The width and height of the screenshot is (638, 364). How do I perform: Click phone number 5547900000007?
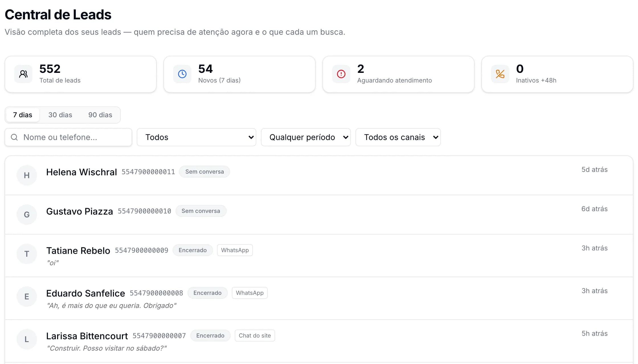point(159,336)
